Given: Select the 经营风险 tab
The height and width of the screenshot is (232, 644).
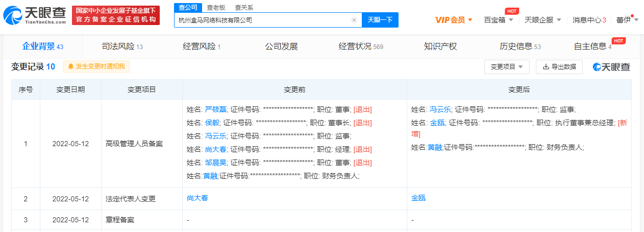Looking at the screenshot, I should click(x=202, y=47).
